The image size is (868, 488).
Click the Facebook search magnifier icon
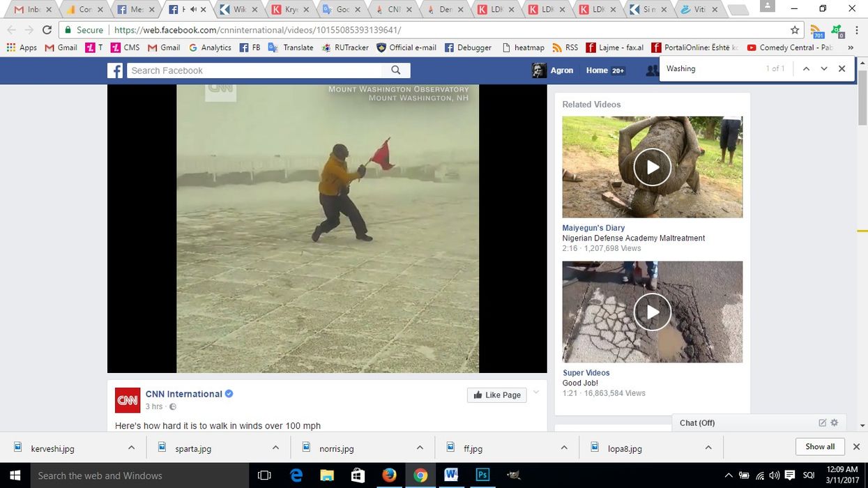[396, 70]
